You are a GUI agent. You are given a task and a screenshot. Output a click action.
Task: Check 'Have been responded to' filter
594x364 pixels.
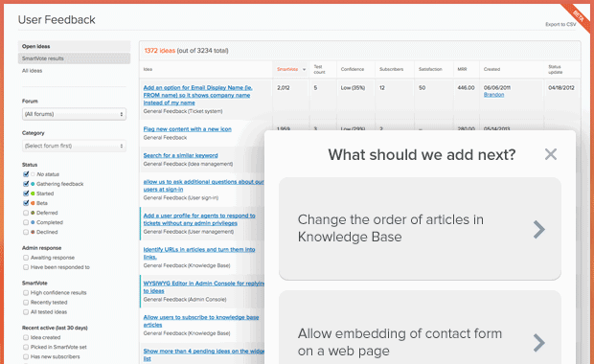pyautogui.click(x=26, y=267)
